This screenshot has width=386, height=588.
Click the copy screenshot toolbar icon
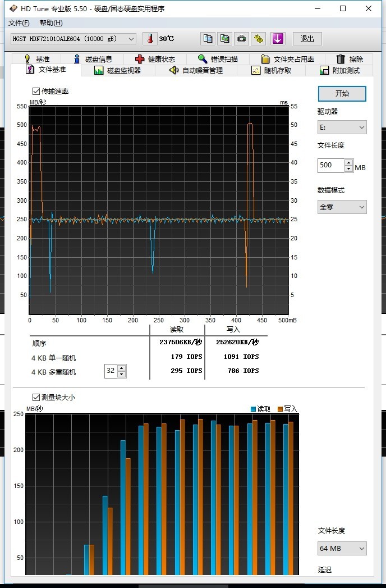224,39
